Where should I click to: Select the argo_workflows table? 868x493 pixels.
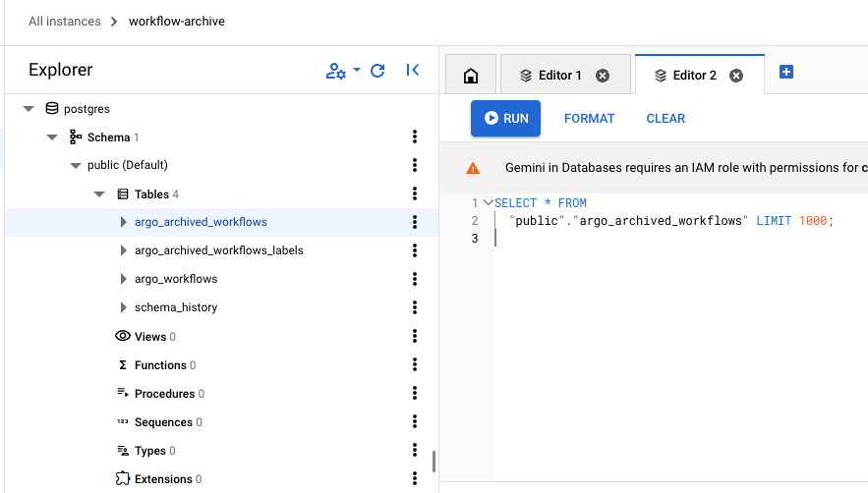[x=176, y=279]
